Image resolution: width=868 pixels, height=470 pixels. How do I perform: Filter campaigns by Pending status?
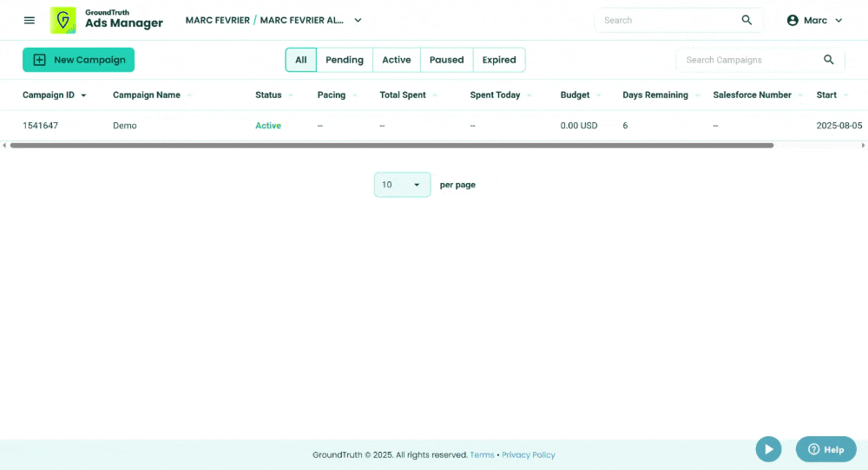345,60
